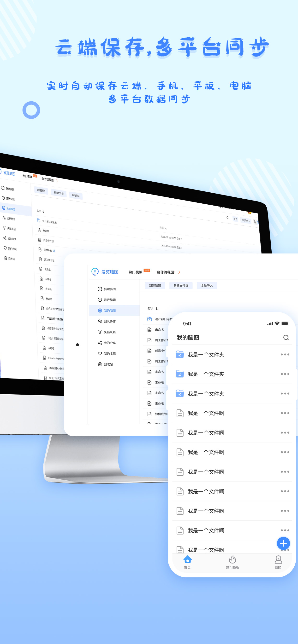The image size is (298, 644).
Task: Tap the blue plus button on the phone
Action: coord(283,543)
